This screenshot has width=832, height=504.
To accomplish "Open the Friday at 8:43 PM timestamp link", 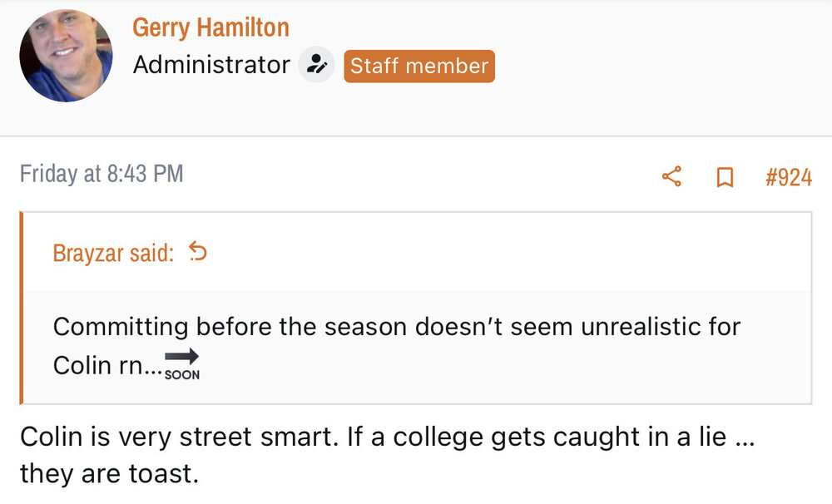I will pos(102,174).
